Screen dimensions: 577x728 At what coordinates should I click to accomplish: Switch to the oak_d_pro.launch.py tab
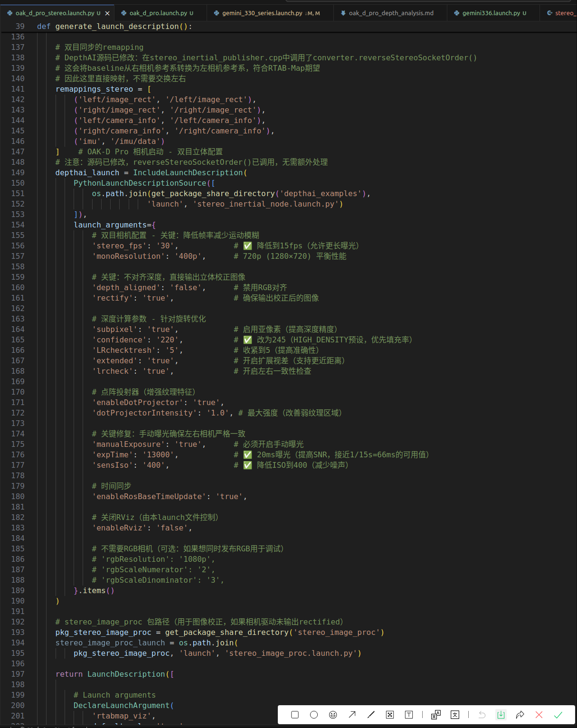(161, 13)
